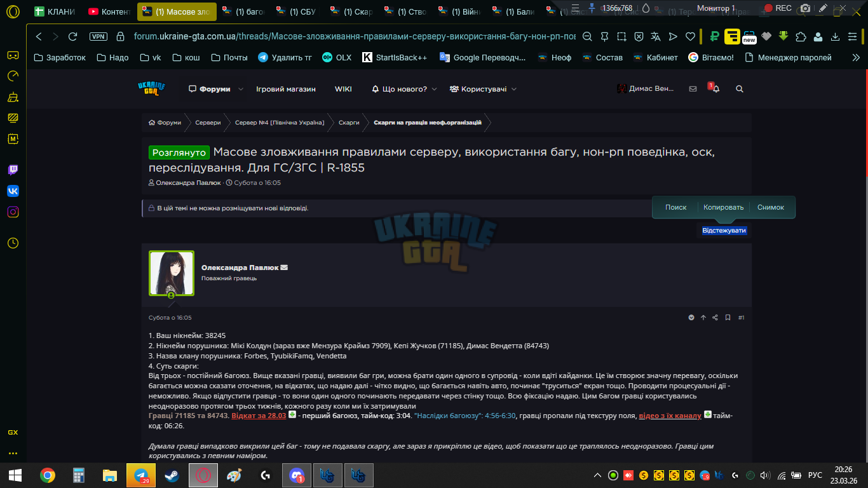Open forum notifications bell

pos(715,89)
